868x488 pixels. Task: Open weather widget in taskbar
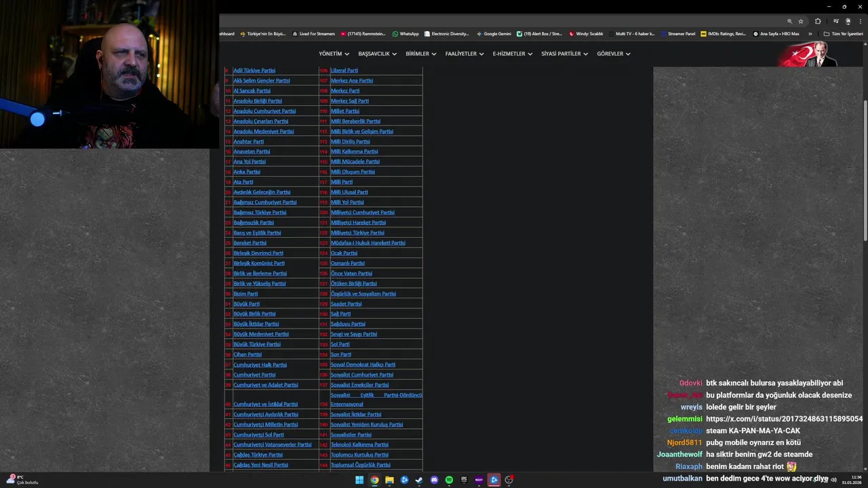(x=22, y=480)
